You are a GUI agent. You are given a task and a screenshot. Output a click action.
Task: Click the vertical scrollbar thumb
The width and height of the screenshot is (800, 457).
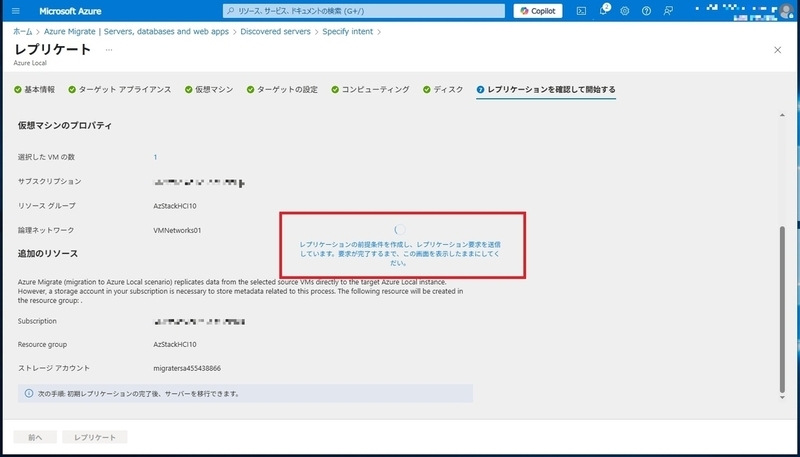[783, 310]
